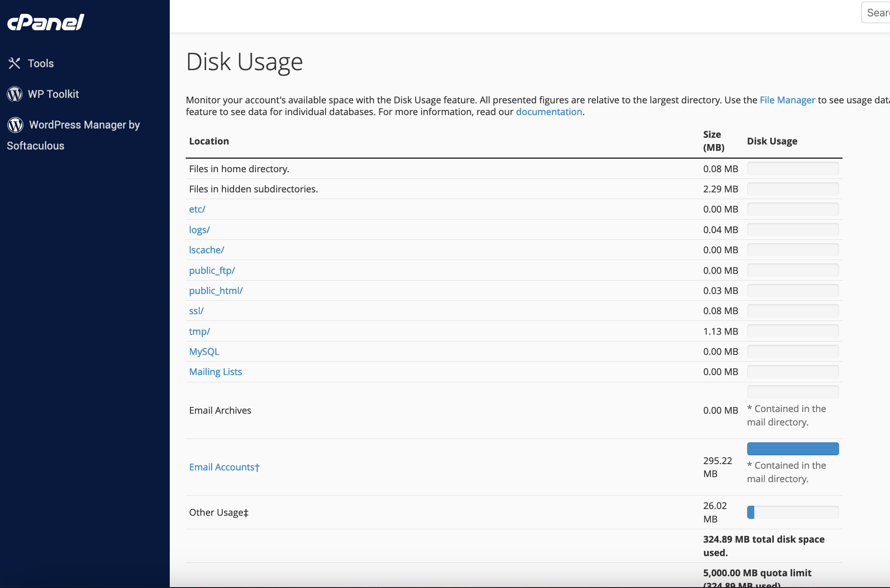The image size is (890, 588).
Task: Open the Email Accounts link
Action: coord(224,467)
